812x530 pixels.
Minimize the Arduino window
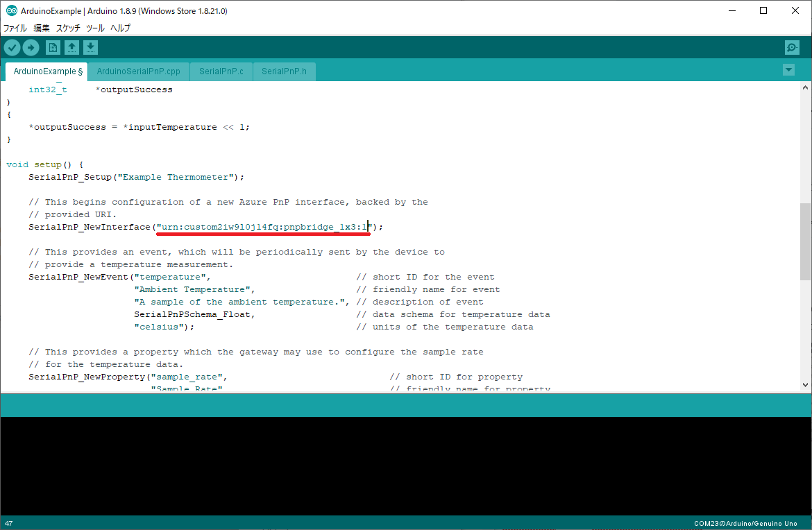pyautogui.click(x=732, y=10)
